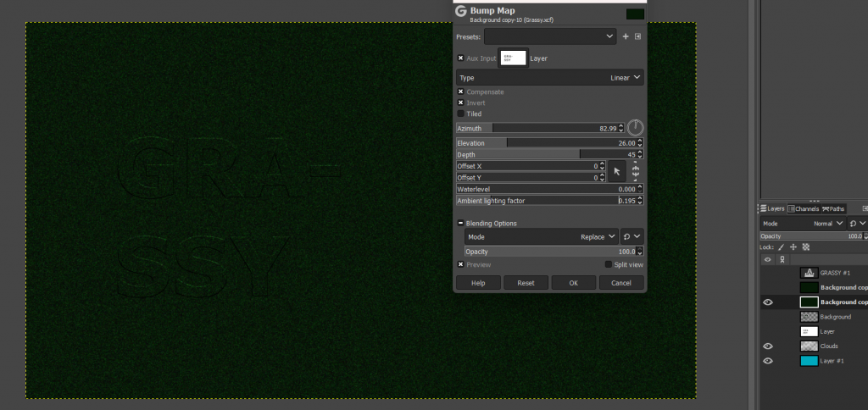
Task: Turn off the Preview checkbox
Action: (x=460, y=264)
